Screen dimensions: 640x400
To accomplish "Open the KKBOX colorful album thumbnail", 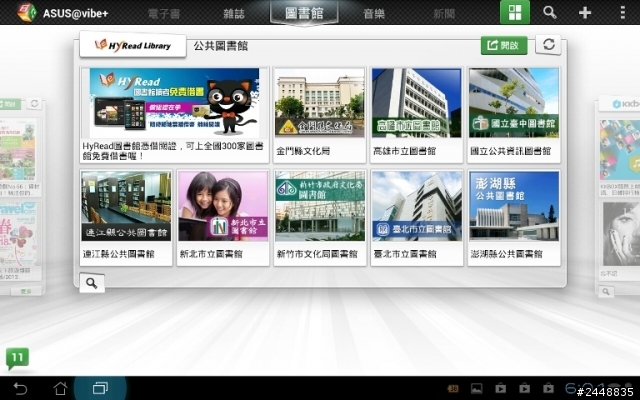I will pos(620,150).
